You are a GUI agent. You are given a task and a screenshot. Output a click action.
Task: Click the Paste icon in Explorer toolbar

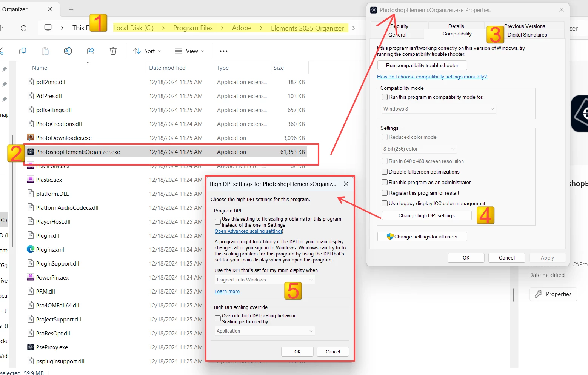(45, 51)
